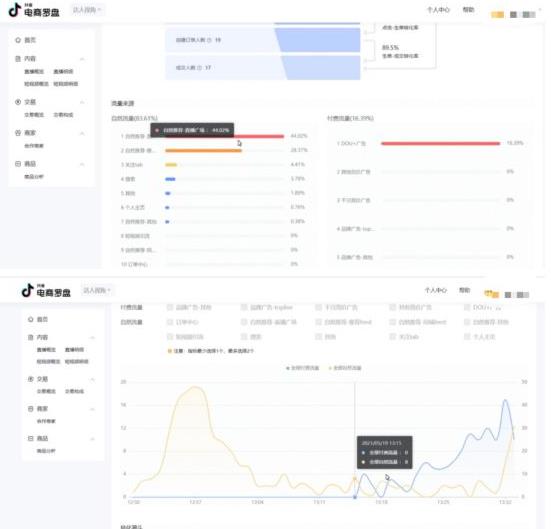
Task: Click Douyin 电商罗盘 logo in upper header
Action: click(34, 10)
